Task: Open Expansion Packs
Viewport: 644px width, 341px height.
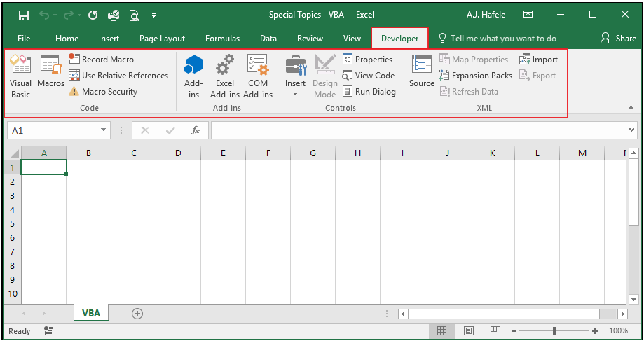Action: pos(476,76)
